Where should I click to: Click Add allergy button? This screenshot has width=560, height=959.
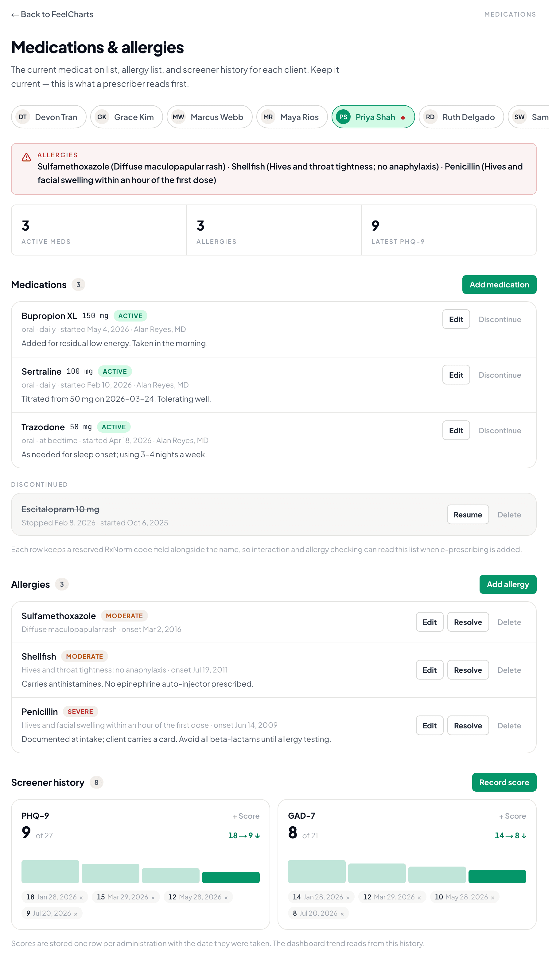click(507, 584)
